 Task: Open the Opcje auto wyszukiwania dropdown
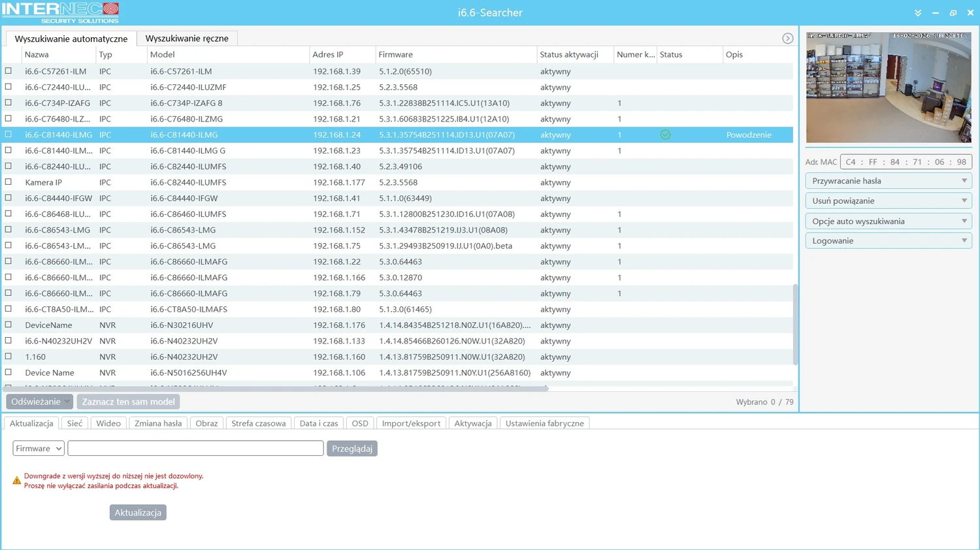click(x=889, y=221)
